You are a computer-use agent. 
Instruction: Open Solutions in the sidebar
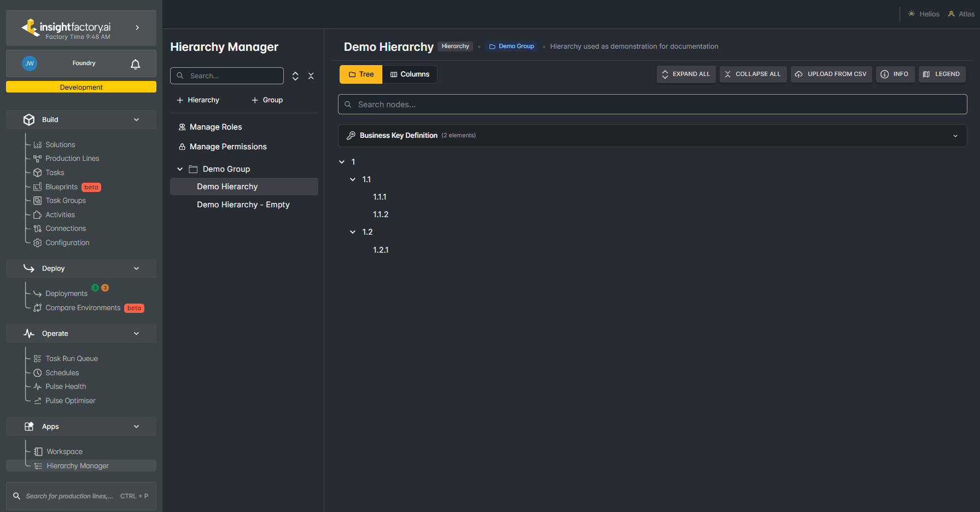point(60,145)
